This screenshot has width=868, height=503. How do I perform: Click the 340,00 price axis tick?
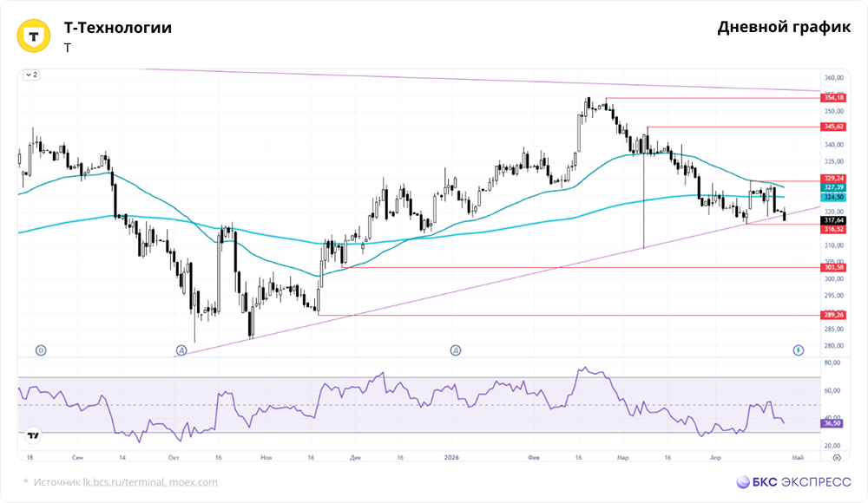click(833, 145)
